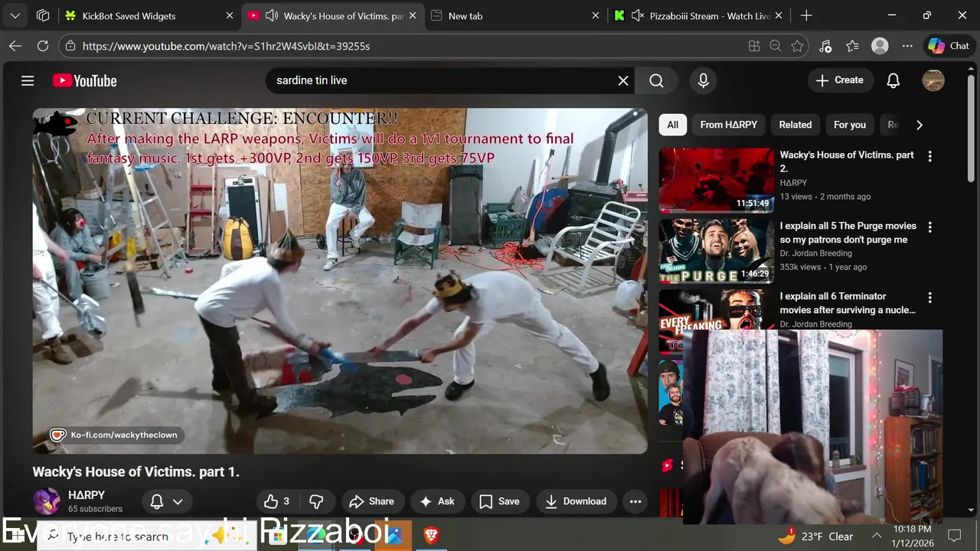
Task: Run the YouTube search magnifier button
Action: (x=656, y=80)
